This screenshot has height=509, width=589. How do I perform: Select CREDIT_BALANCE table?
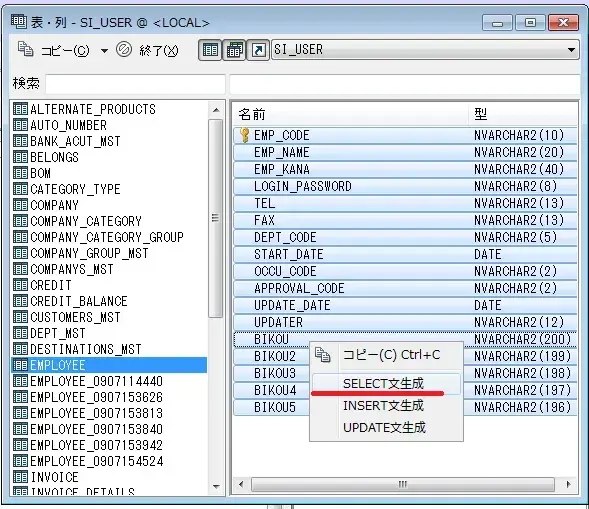tap(79, 301)
